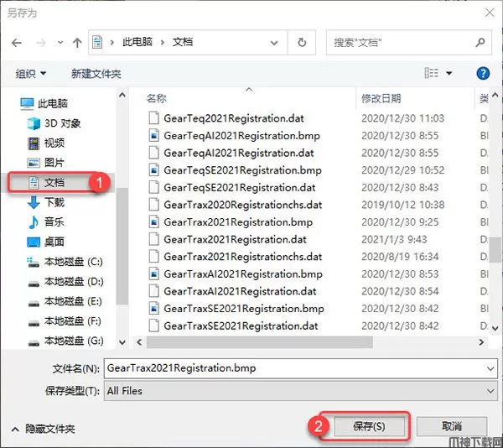Open 音乐 folder in sidebar
This screenshot has height=448, width=503.
[46, 221]
